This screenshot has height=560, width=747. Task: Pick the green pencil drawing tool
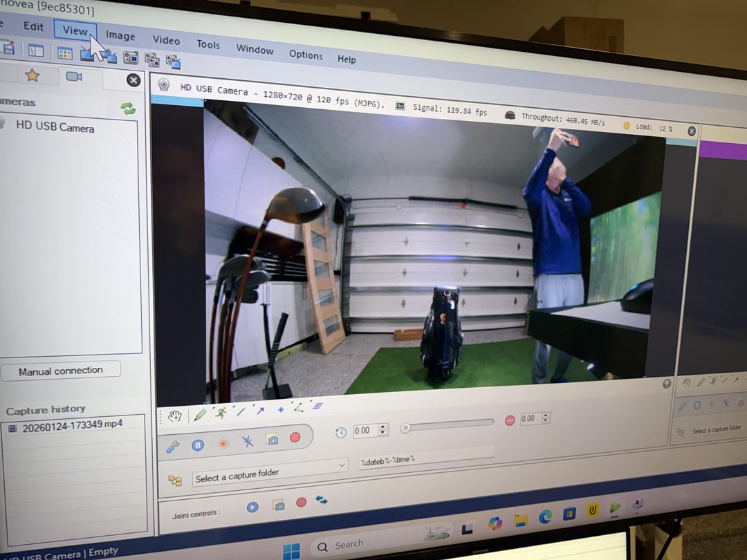(x=200, y=415)
